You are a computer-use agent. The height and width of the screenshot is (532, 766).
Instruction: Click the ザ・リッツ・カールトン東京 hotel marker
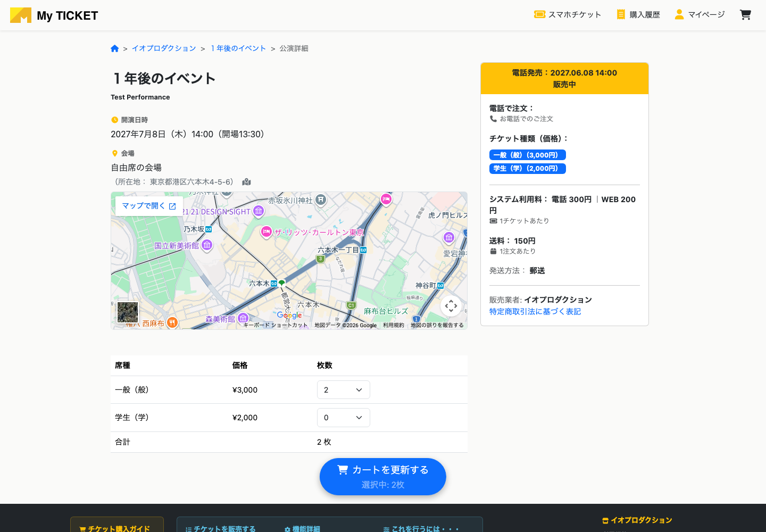[x=267, y=232]
